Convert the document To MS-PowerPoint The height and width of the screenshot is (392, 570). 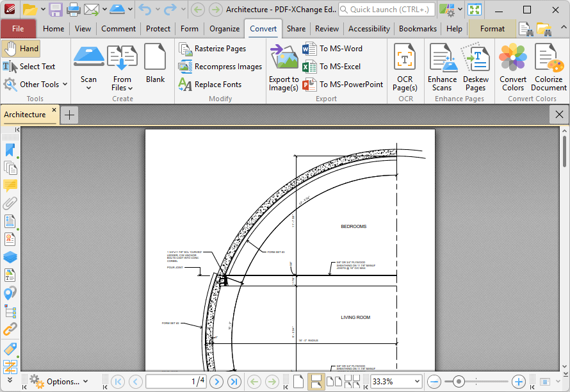[343, 85]
